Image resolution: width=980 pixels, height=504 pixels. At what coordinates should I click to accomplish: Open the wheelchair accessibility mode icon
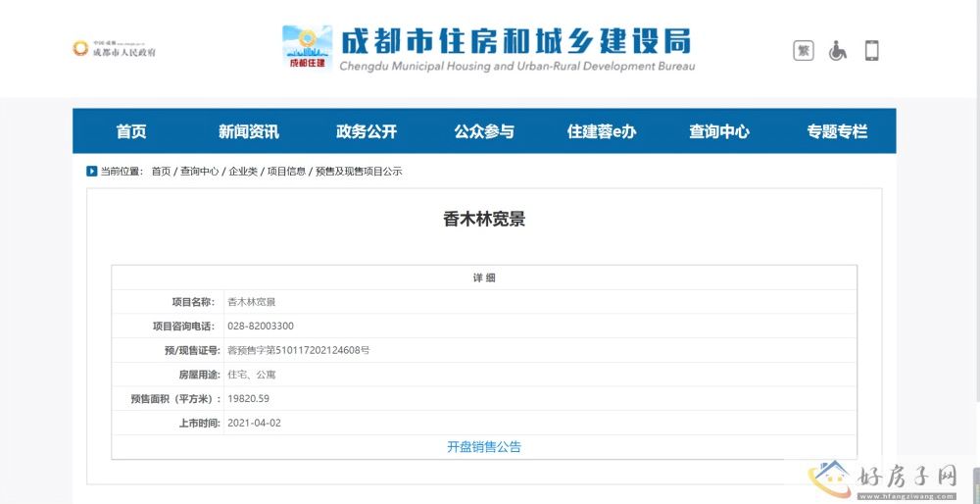[838, 50]
